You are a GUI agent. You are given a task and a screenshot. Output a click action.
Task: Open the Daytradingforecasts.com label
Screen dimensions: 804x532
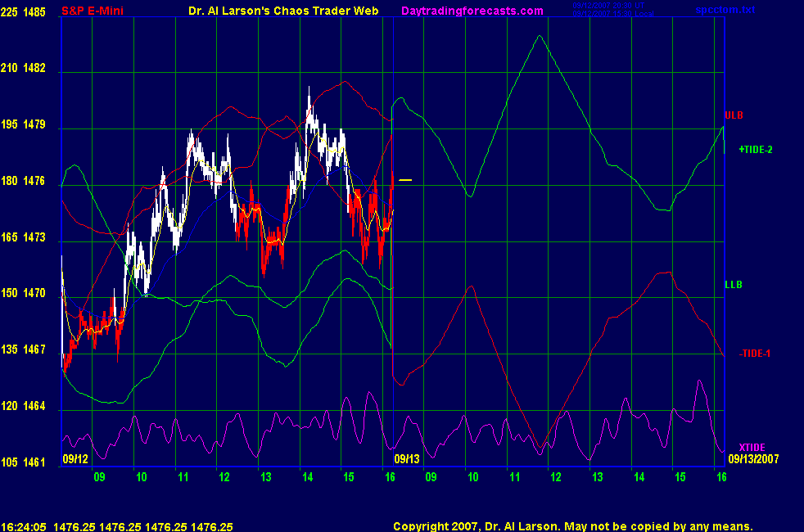(x=472, y=11)
